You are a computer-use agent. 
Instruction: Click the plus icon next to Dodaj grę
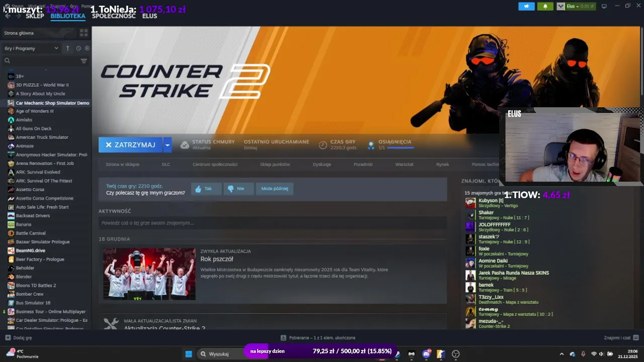tap(8, 338)
